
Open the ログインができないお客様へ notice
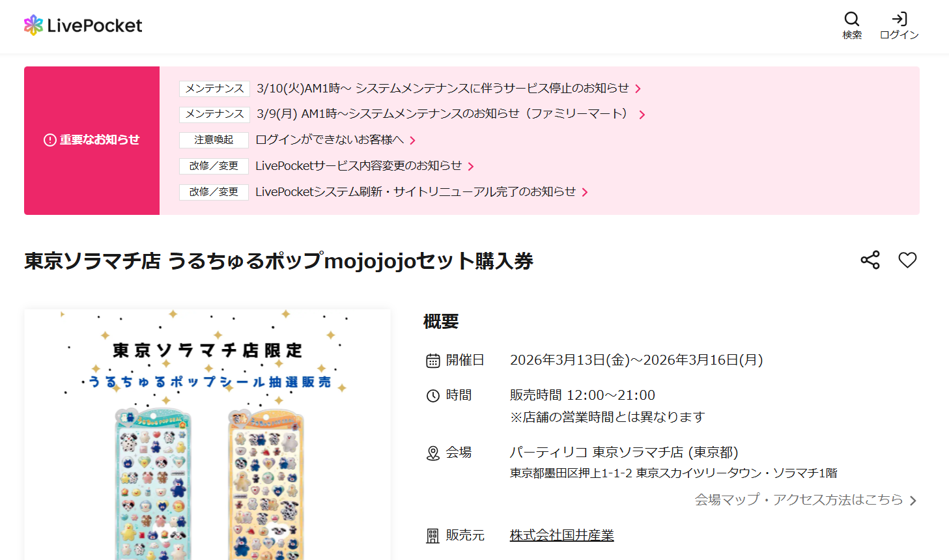click(330, 140)
